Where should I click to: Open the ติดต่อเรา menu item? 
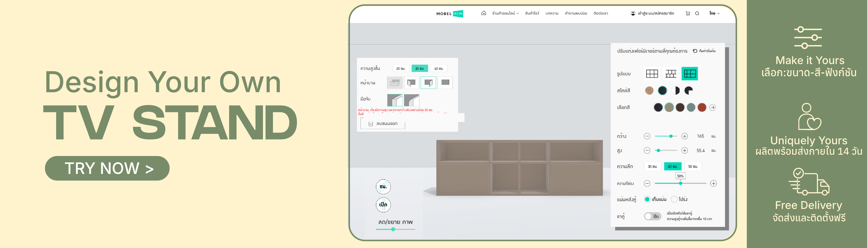601,13
